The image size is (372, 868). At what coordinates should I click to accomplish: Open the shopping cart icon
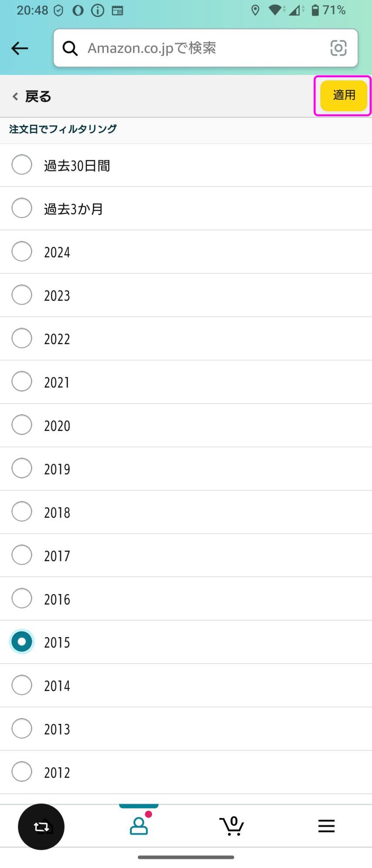232,826
